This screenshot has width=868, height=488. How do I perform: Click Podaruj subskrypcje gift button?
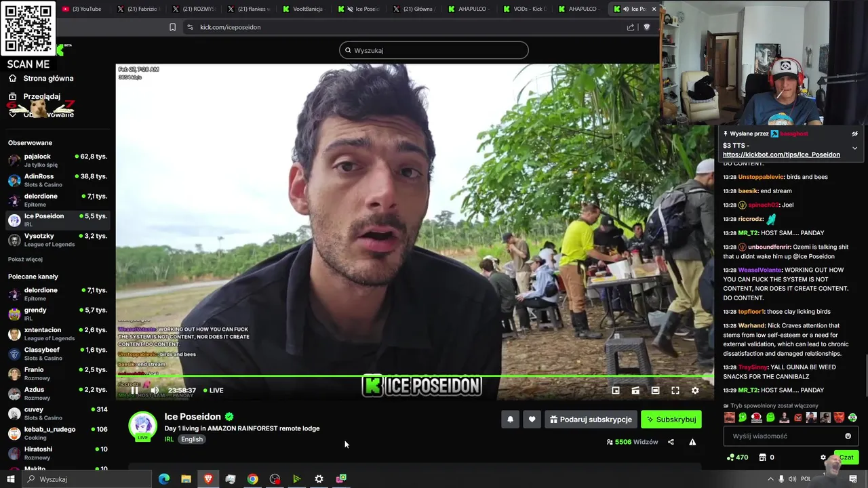[591, 420]
